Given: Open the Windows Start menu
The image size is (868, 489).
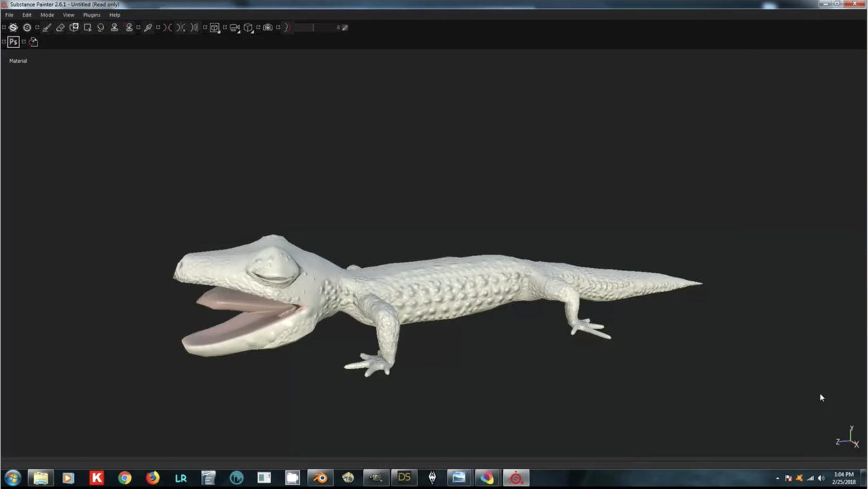Looking at the screenshot, I should (13, 478).
